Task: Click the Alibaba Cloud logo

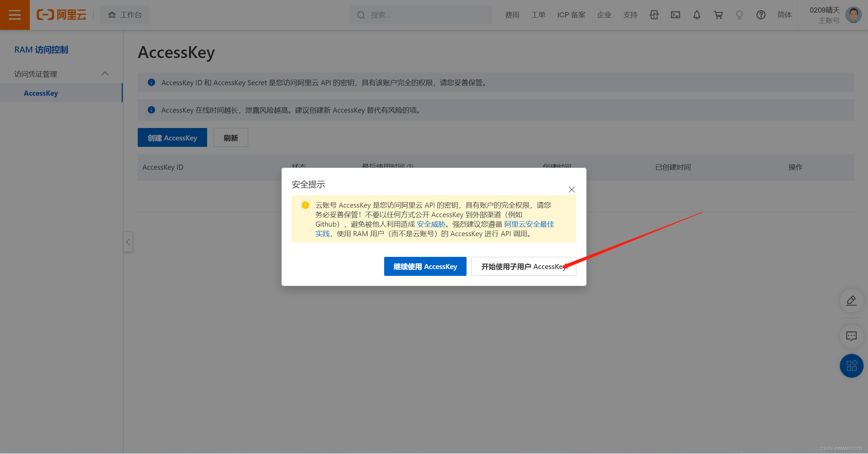Action: (61, 15)
